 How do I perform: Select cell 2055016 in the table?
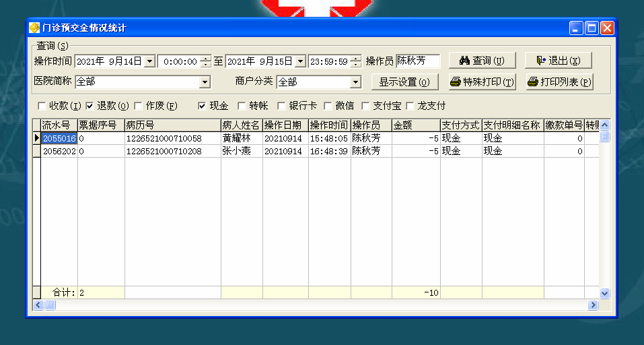pyautogui.click(x=59, y=139)
